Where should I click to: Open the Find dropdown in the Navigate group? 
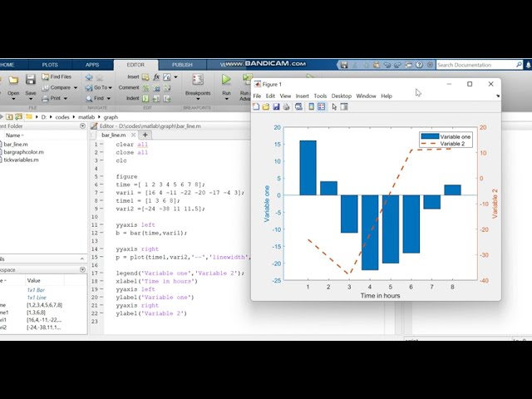(x=98, y=98)
